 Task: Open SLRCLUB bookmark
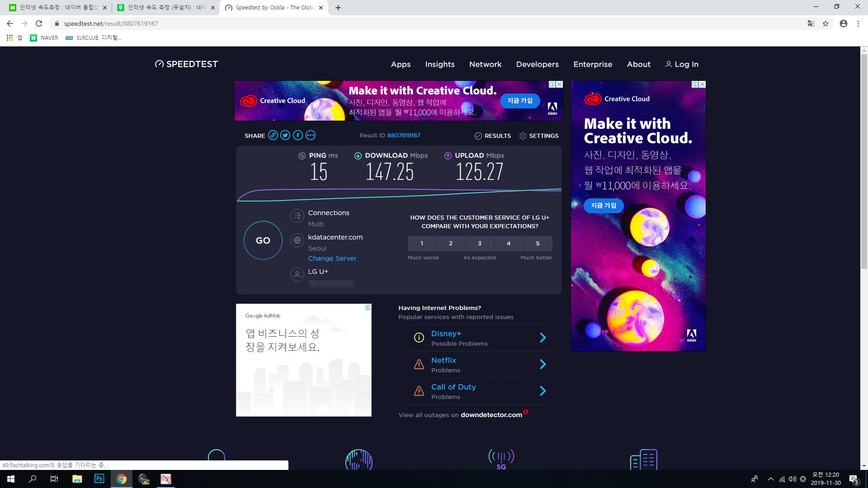[94, 38]
